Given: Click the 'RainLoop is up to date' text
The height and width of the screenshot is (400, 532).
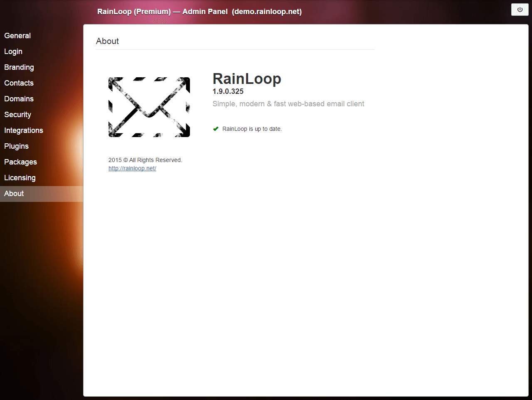Looking at the screenshot, I should click(x=252, y=129).
